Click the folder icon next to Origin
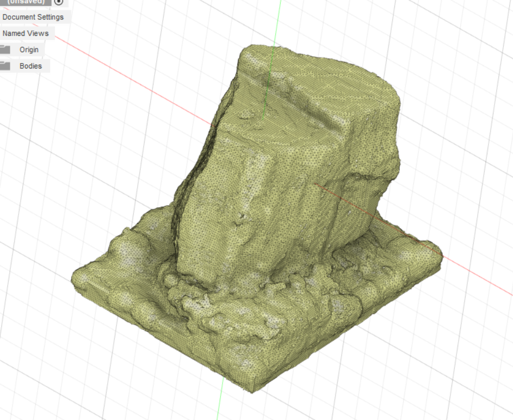 click(5, 50)
